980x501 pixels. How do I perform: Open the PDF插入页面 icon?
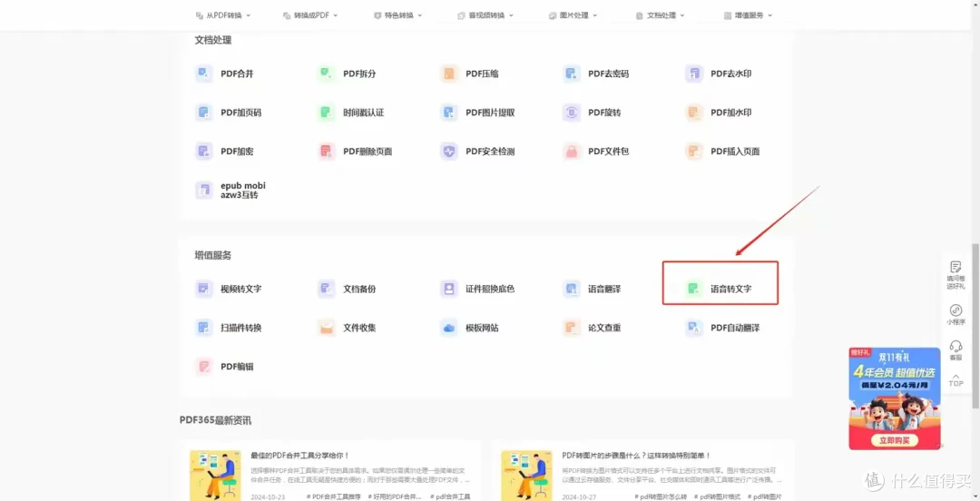(694, 152)
